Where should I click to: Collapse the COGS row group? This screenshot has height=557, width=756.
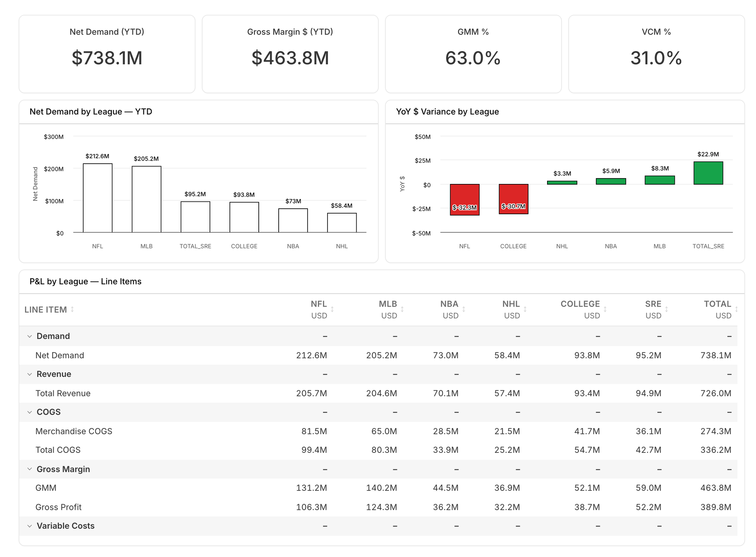click(30, 412)
